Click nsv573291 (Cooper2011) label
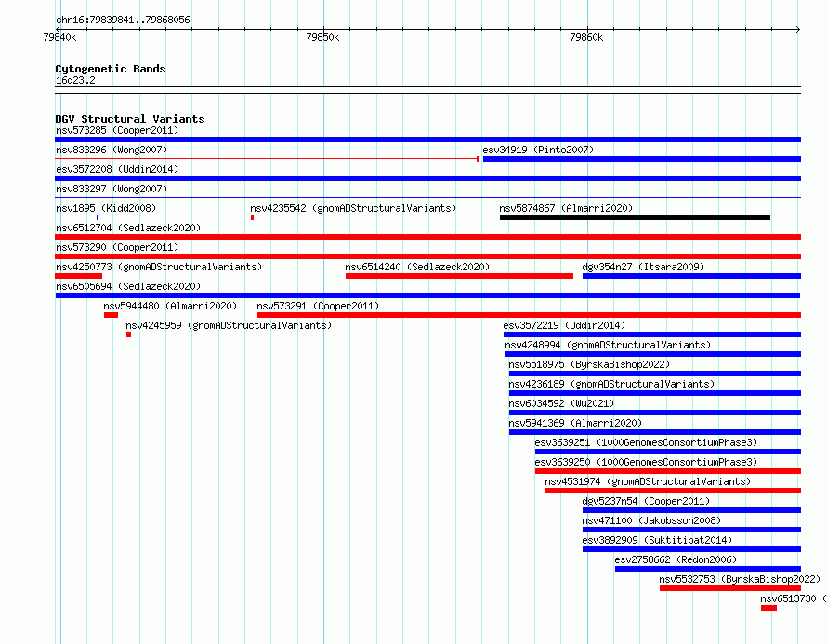The height and width of the screenshot is (644, 827). (318, 306)
